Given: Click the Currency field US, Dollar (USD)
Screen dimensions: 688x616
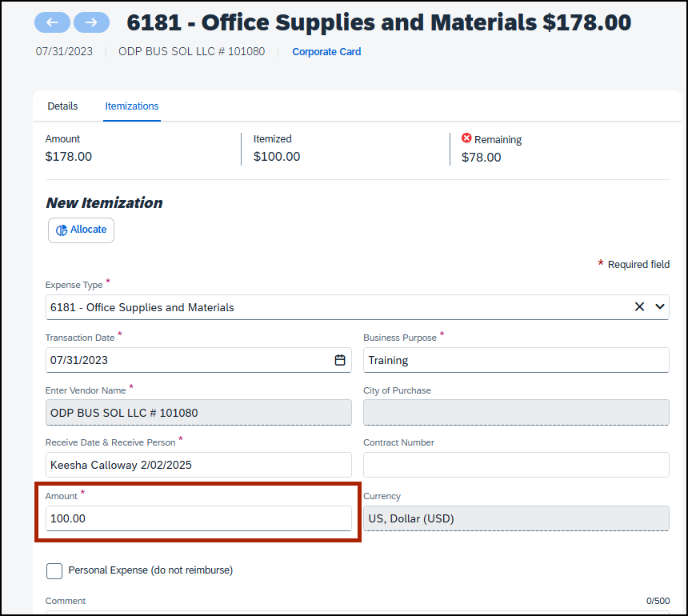Looking at the screenshot, I should point(516,518).
